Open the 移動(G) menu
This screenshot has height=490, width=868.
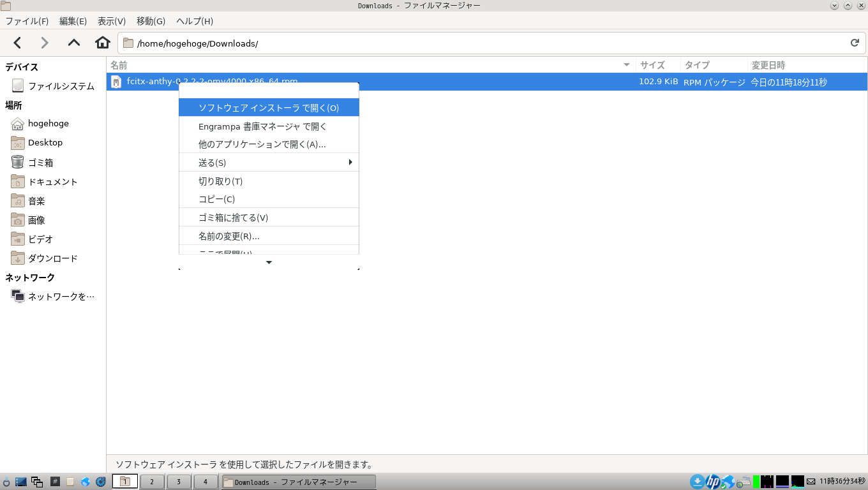click(x=151, y=21)
